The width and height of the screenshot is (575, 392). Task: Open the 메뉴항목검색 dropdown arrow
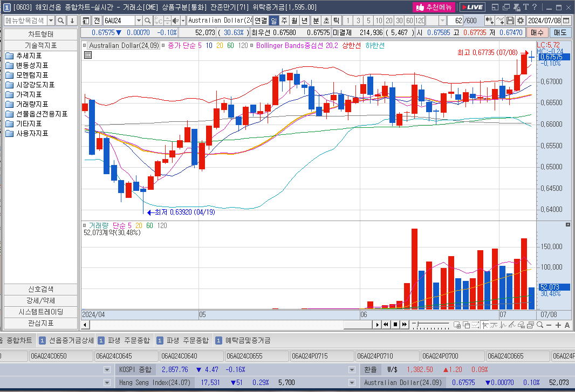[x=51, y=20]
